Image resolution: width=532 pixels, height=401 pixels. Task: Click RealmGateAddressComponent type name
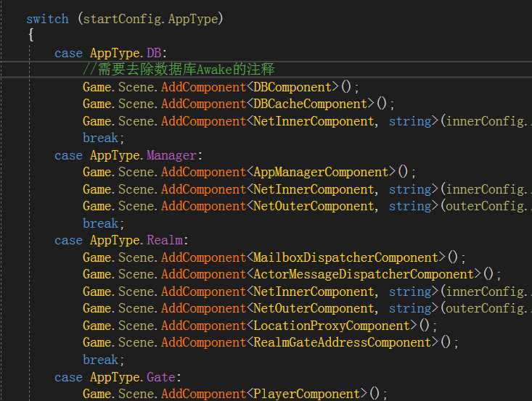tap(343, 342)
